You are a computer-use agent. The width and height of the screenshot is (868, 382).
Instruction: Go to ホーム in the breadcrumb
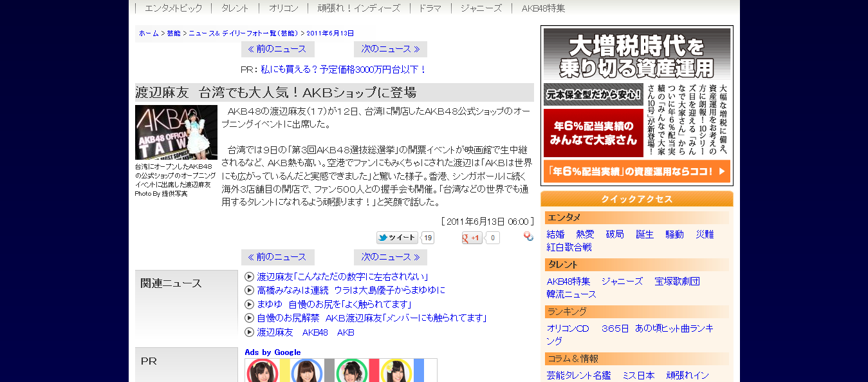[149, 33]
